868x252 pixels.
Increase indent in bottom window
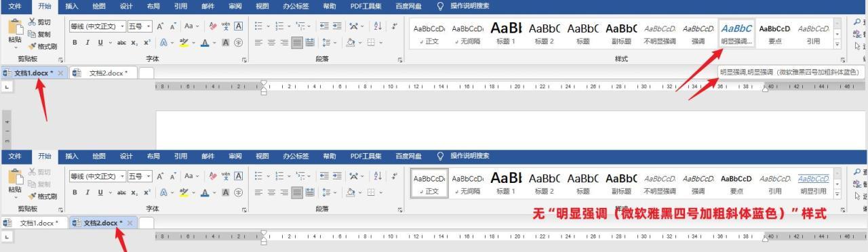(338, 176)
